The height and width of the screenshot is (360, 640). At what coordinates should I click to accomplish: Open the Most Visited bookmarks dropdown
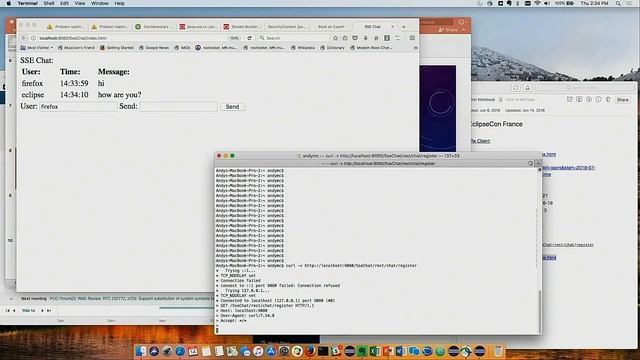(x=37, y=48)
